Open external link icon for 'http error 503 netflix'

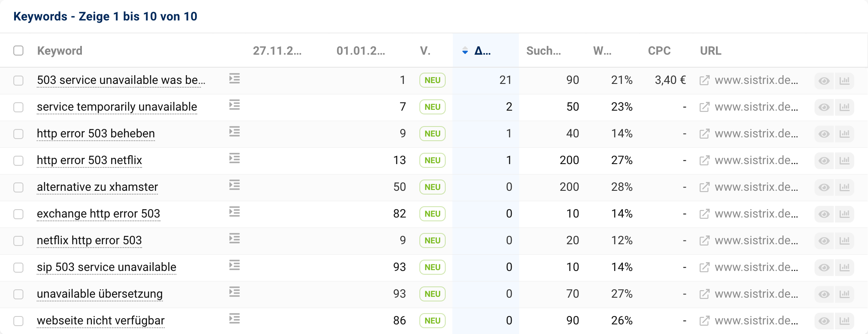click(x=704, y=160)
